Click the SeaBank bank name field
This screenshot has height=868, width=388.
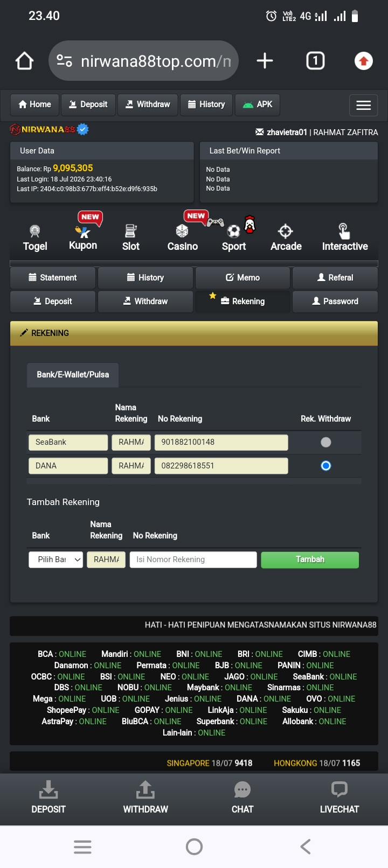click(x=68, y=443)
